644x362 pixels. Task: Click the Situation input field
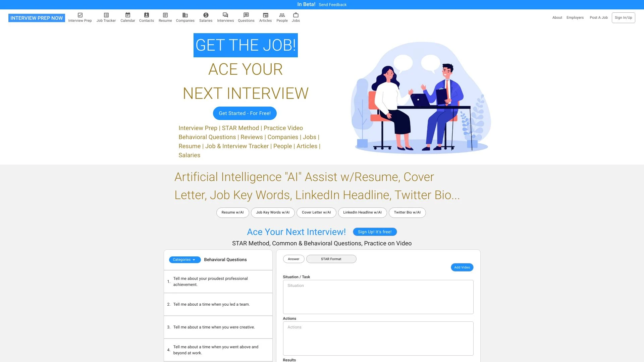(378, 297)
